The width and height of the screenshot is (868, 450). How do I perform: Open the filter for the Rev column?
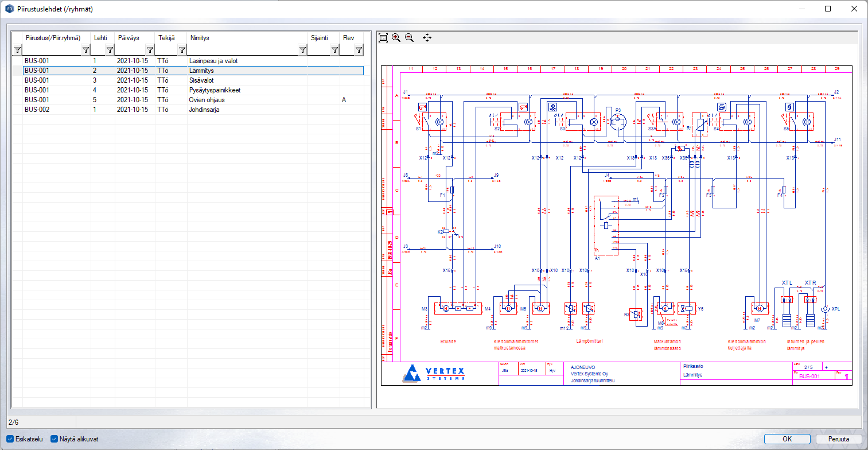359,51
